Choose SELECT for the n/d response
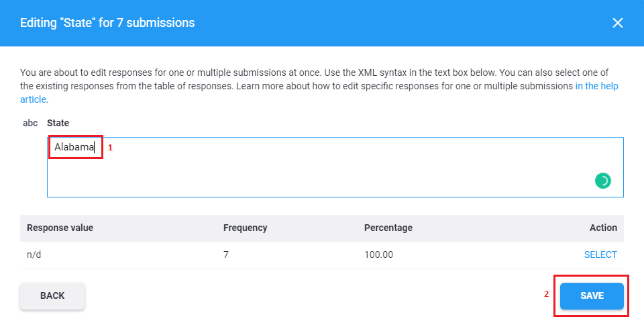This screenshot has width=644, height=325. pos(600,254)
